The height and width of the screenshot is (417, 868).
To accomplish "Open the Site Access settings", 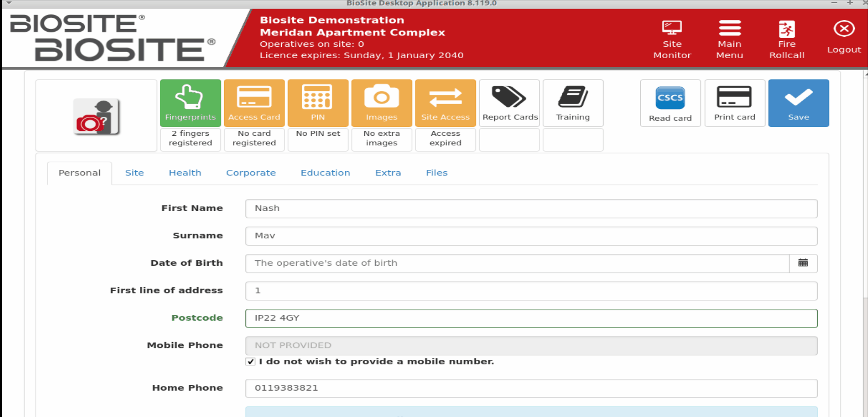I will click(446, 103).
